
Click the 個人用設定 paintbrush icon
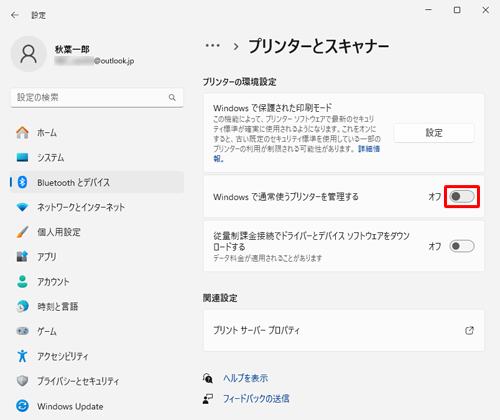click(x=22, y=232)
